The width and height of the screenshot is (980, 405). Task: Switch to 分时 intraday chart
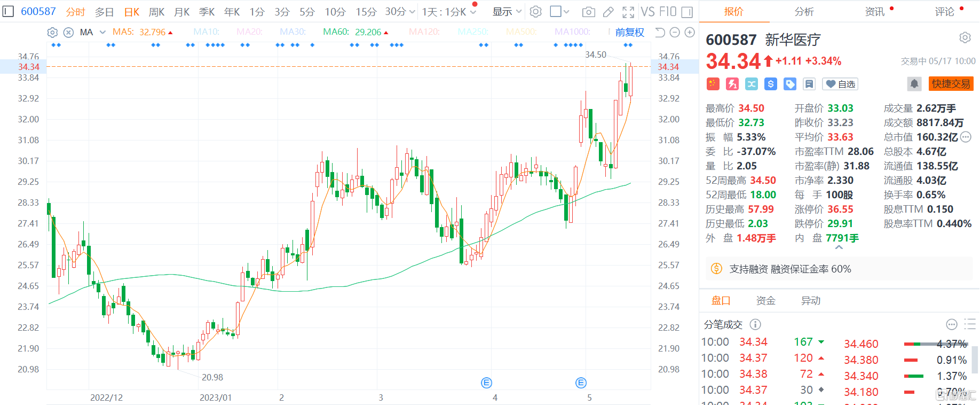pyautogui.click(x=76, y=12)
